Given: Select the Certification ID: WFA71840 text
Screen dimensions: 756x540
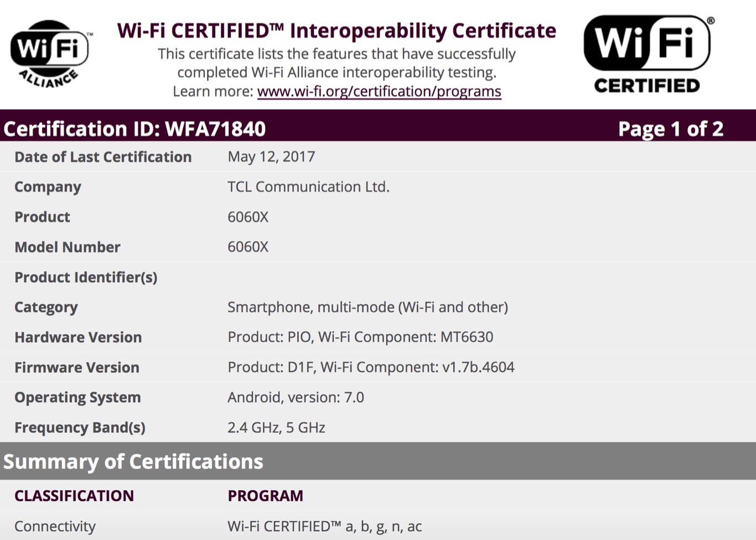Looking at the screenshot, I should coord(134,129).
